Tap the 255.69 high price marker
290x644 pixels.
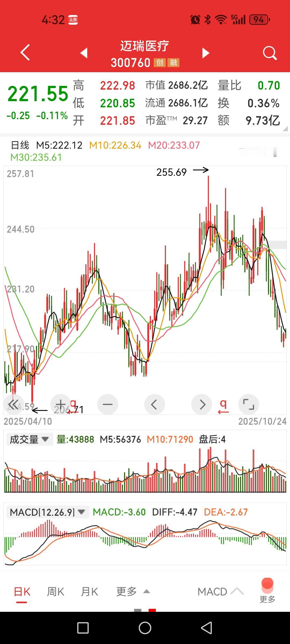click(172, 172)
